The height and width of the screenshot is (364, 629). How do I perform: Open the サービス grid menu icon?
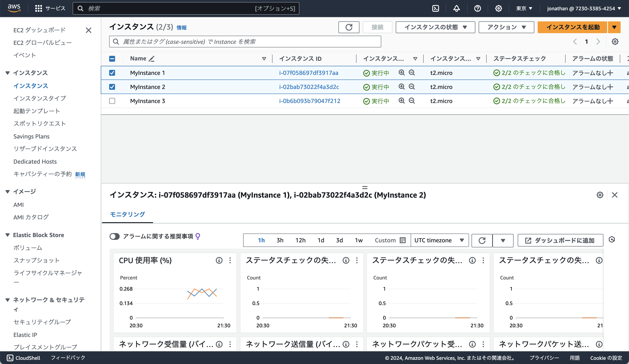point(38,8)
